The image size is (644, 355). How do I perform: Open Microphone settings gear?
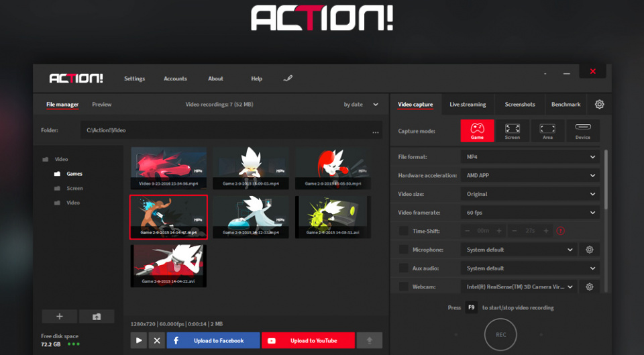point(590,250)
